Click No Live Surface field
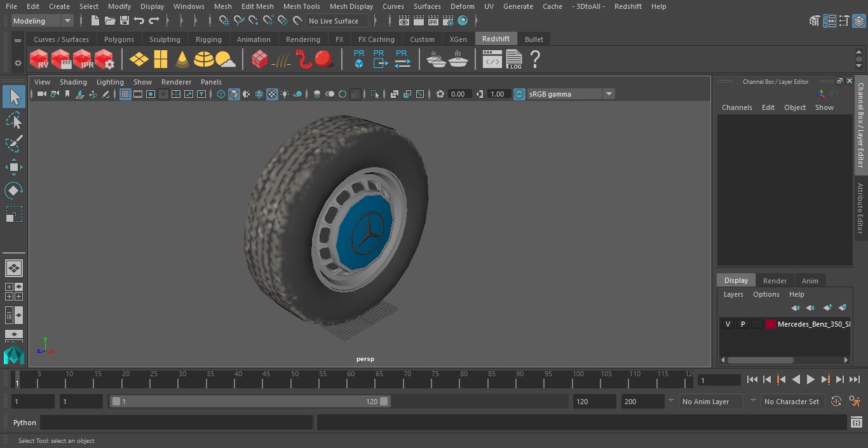Image resolution: width=868 pixels, height=448 pixels. [x=337, y=21]
